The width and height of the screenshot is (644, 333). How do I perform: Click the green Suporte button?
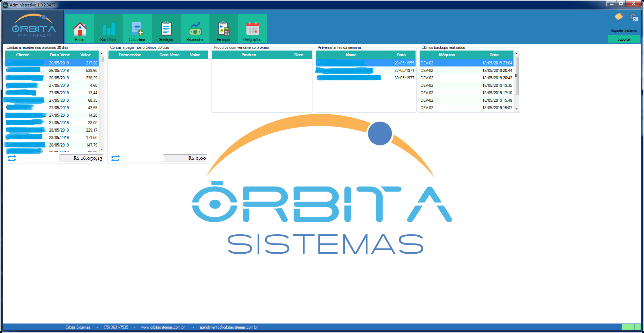click(624, 39)
